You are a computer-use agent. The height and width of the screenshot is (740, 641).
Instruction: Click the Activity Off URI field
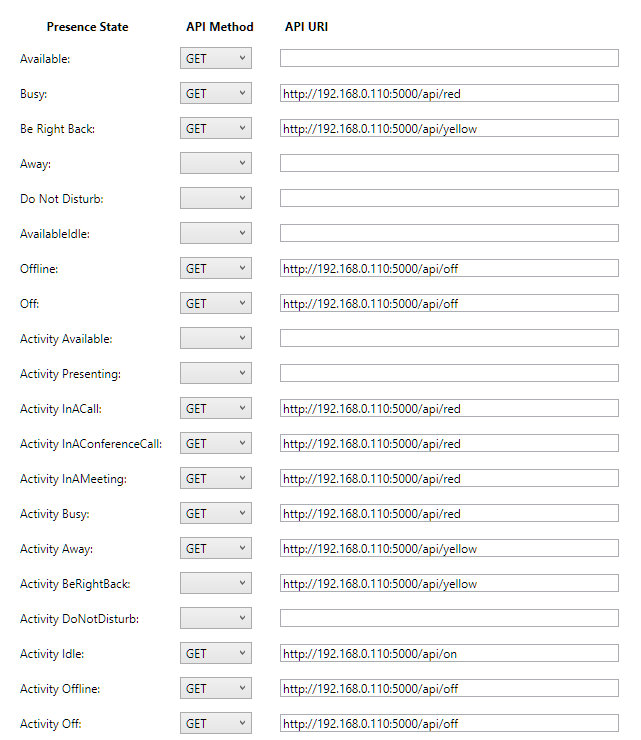[x=449, y=723]
